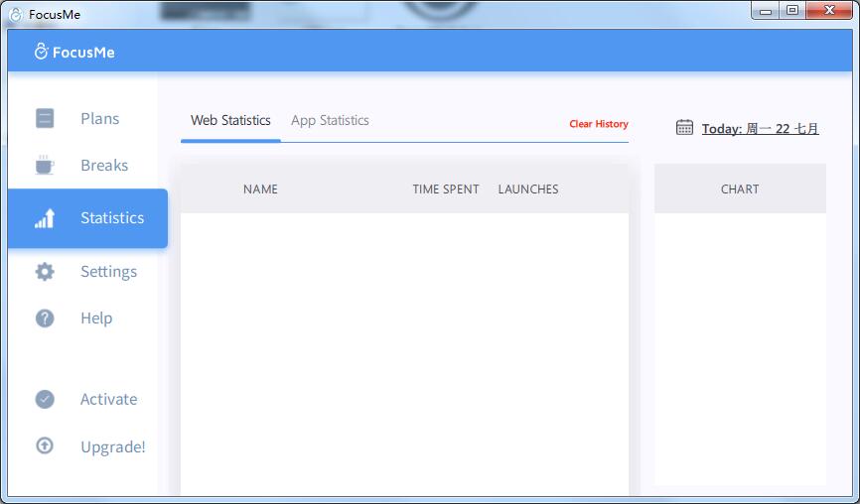Click the Activate checkmark icon

click(x=45, y=399)
